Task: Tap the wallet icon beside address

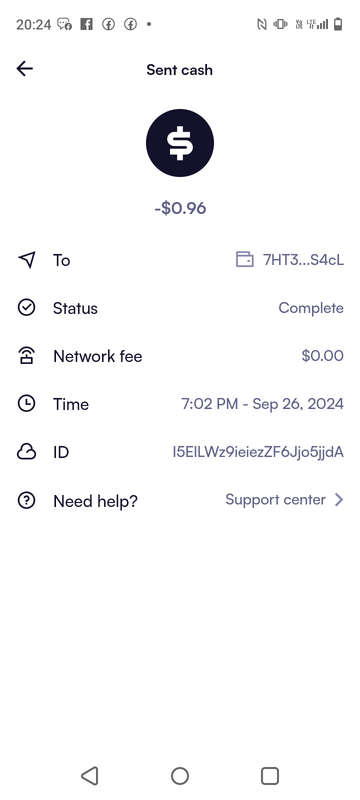Action: pos(245,260)
